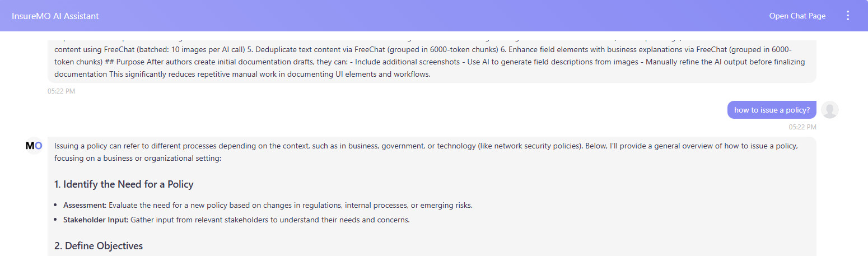Click the bullet marker before Assessment
The image size is (868, 256).
(x=57, y=206)
